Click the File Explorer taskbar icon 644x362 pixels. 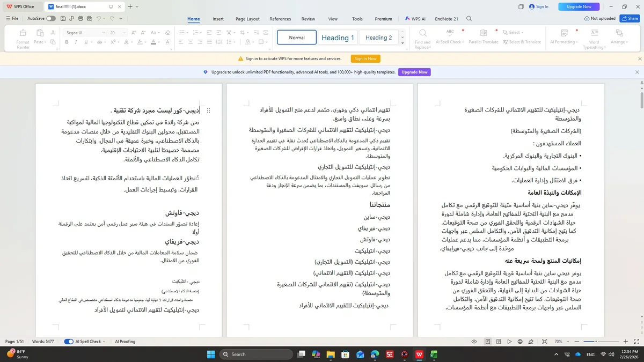click(331, 354)
